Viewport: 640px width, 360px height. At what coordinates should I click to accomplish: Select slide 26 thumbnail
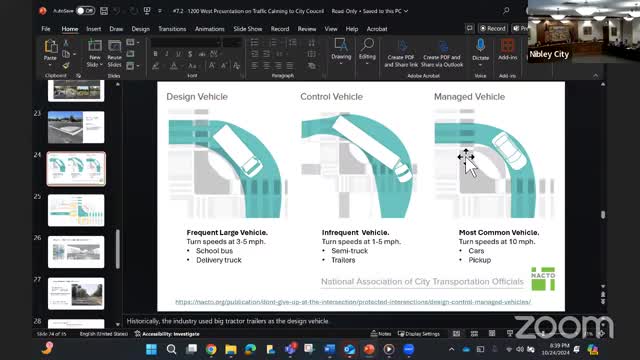pyautogui.click(x=76, y=252)
